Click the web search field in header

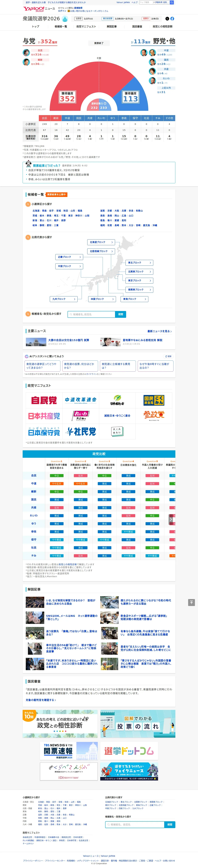[x=146, y=2]
